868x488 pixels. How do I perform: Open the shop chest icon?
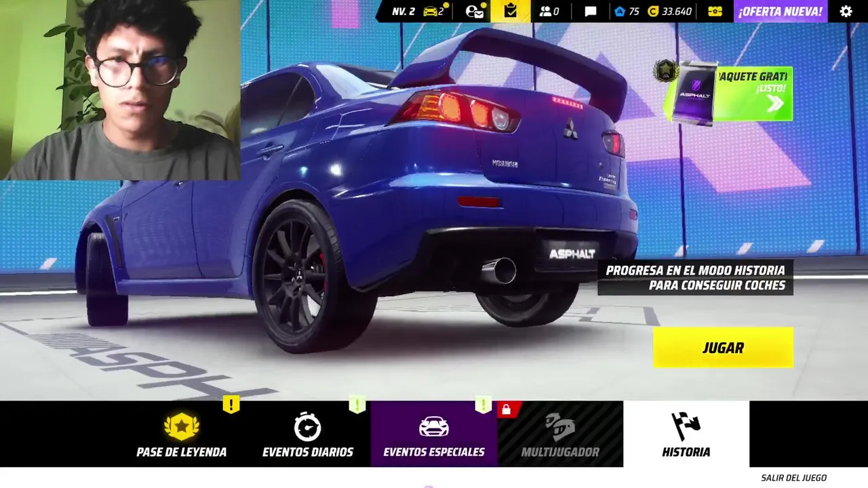[715, 12]
